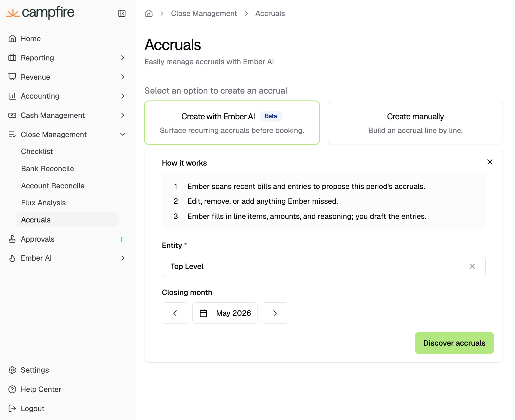
Task: Click the Help Center question mark icon
Action: (12, 389)
